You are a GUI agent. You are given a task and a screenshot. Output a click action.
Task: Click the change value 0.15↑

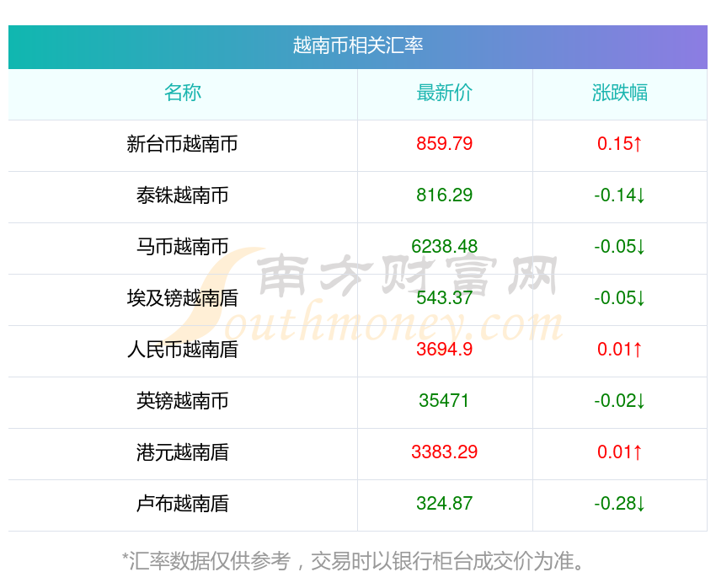tap(620, 144)
